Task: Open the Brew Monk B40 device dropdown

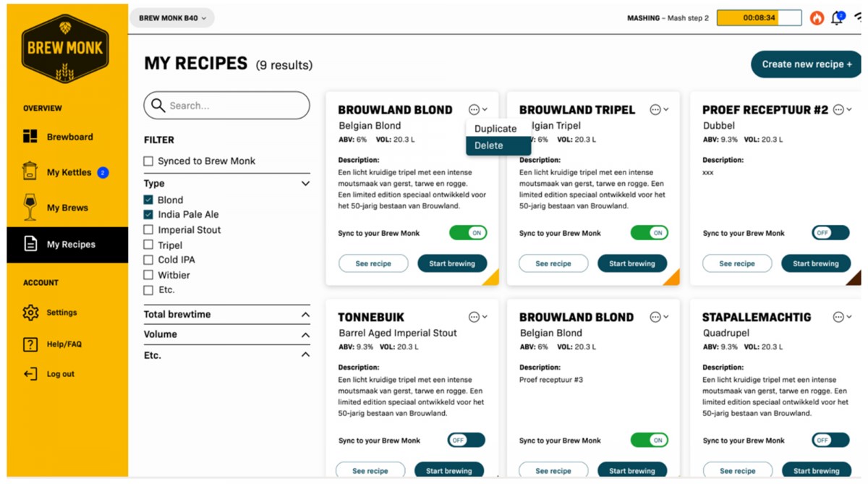Action: coord(172,18)
